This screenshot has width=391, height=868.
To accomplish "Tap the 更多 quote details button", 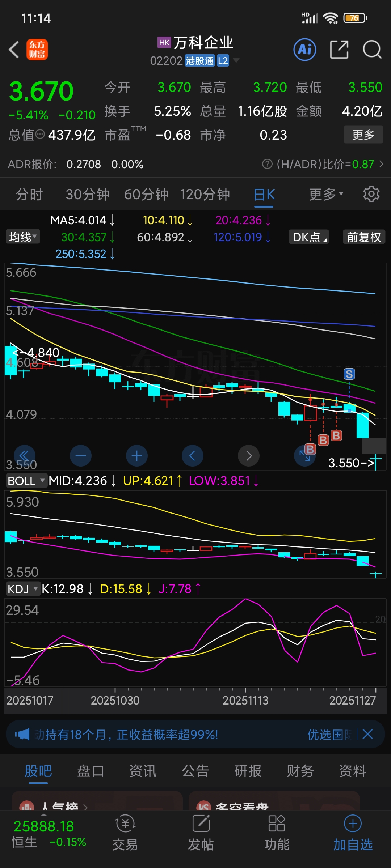I will [363, 135].
